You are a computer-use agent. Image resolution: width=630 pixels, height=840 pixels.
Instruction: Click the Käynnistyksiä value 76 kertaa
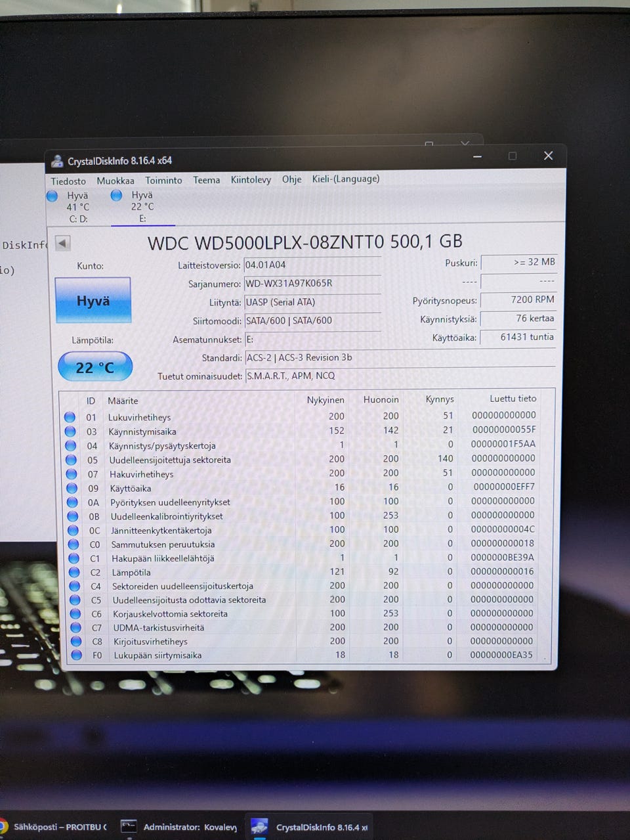coord(518,319)
